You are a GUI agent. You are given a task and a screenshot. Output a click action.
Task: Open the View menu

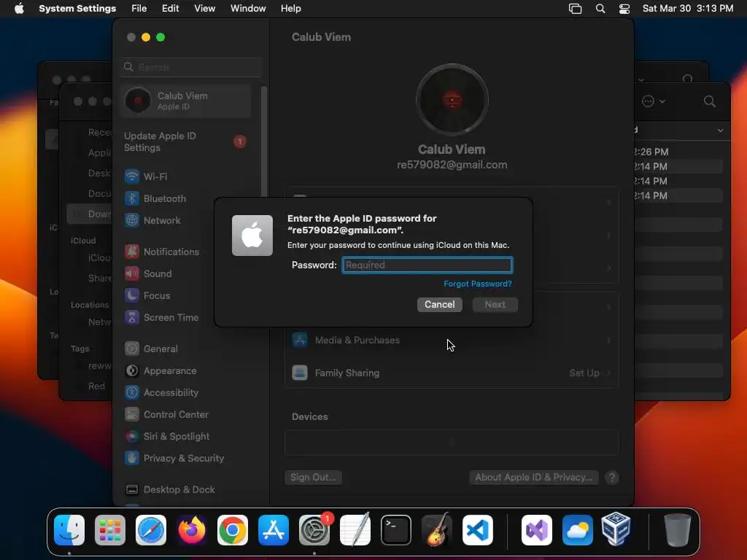204,9
